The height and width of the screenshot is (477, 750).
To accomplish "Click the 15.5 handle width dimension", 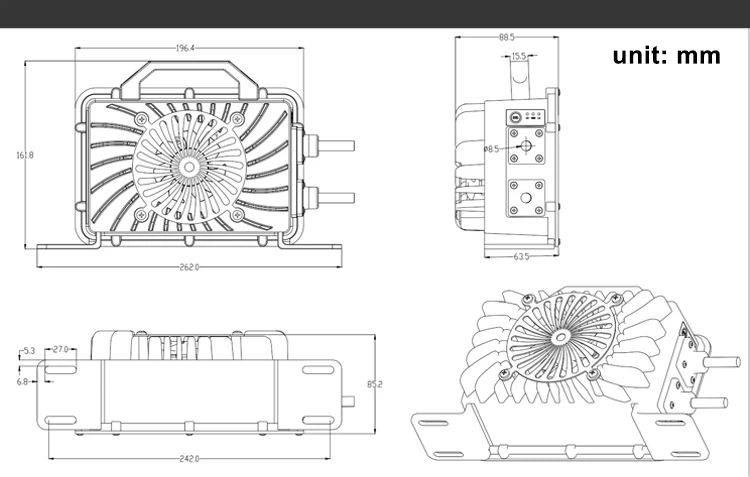I will click(518, 56).
